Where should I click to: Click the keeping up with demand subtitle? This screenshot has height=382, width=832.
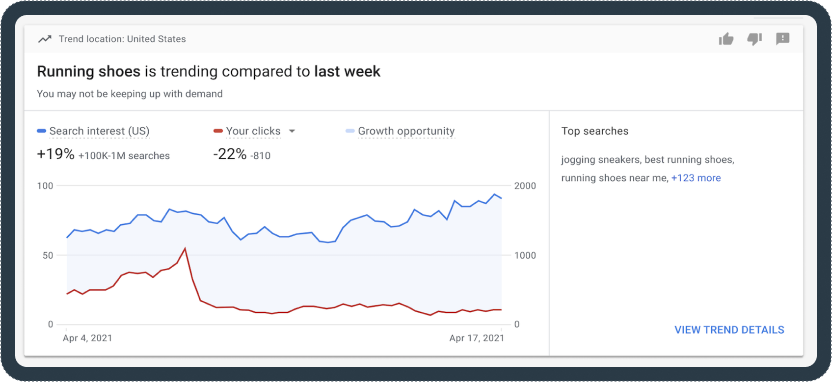point(129,94)
